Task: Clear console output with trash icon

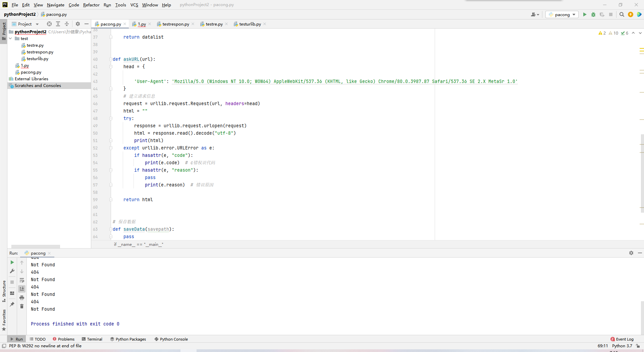Action: pos(22,306)
